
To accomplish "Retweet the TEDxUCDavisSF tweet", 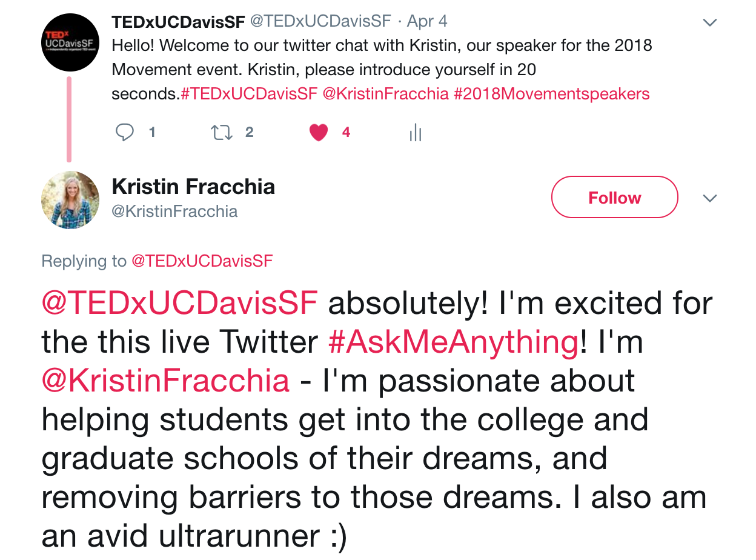I will [221, 132].
